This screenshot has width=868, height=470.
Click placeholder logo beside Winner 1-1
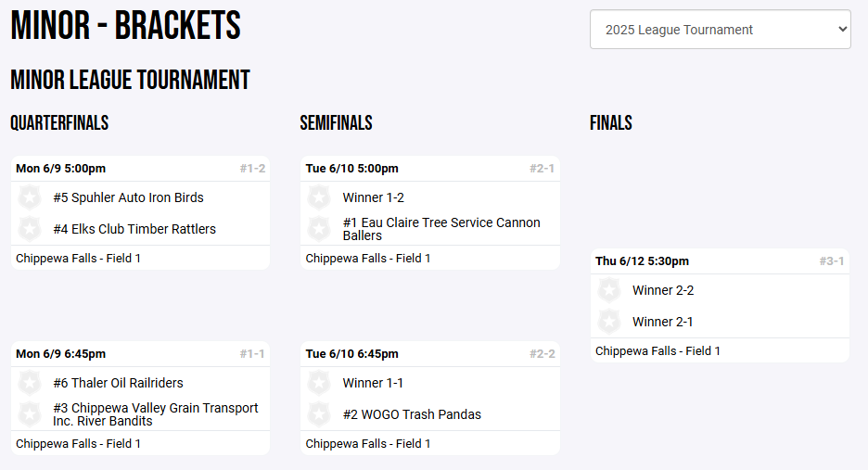(319, 383)
